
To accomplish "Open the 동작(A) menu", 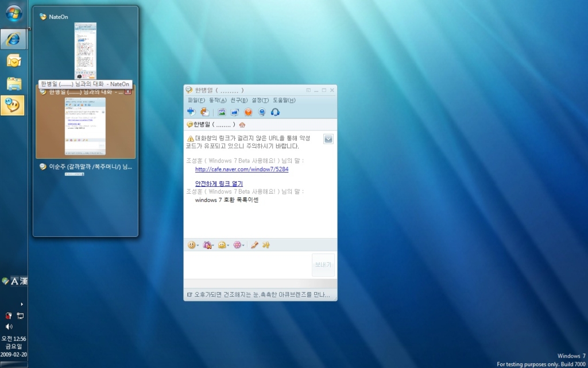I will [x=218, y=100].
